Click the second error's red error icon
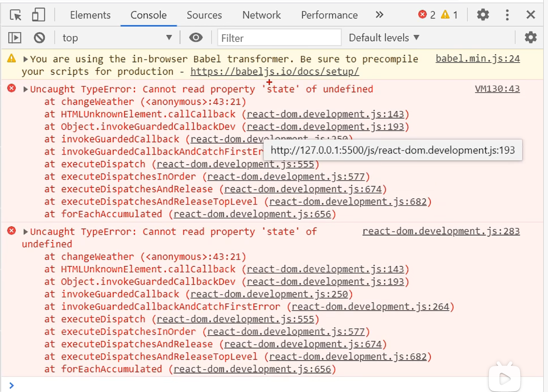 click(12, 231)
